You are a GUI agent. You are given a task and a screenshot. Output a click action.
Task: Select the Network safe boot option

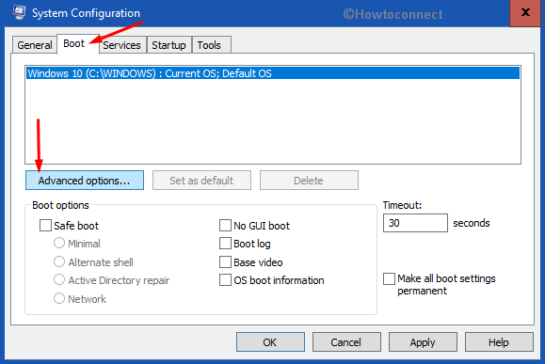click(59, 298)
